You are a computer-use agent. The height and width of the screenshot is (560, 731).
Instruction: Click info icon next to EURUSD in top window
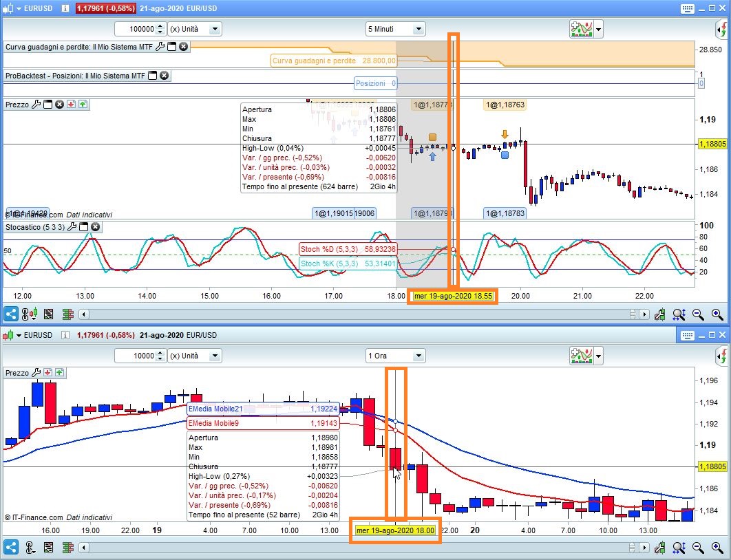(65, 8)
